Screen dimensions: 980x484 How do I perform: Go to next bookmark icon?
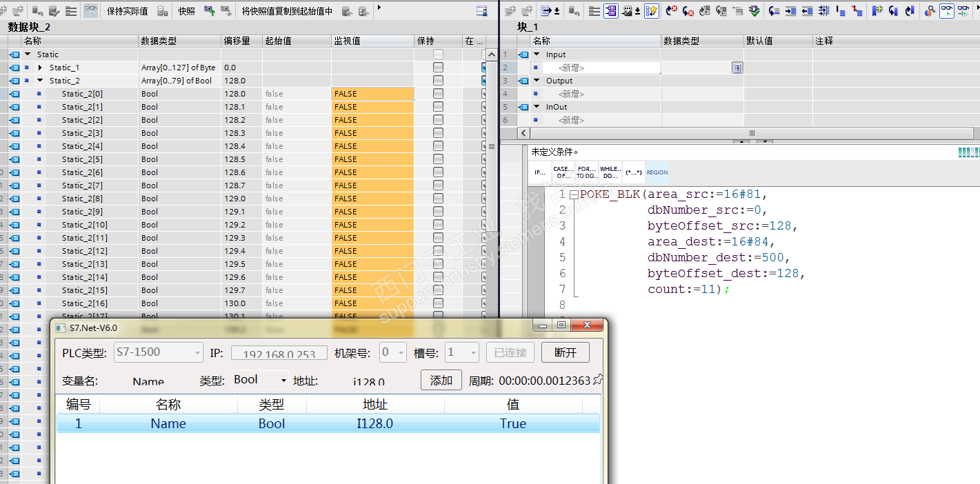[x=893, y=10]
